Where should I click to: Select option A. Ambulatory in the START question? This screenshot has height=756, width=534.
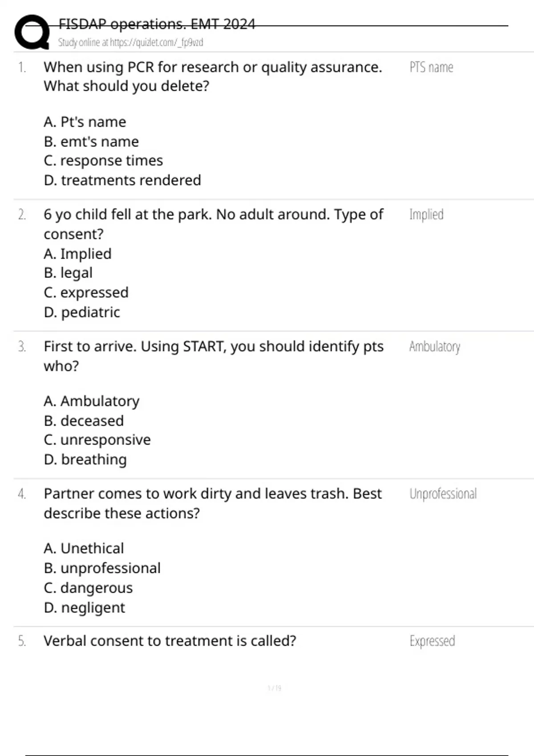click(91, 401)
